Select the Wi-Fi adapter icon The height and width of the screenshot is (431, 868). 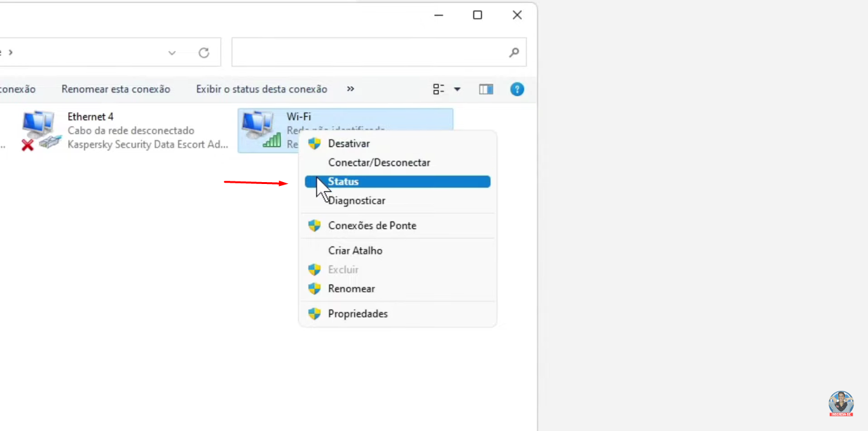pos(261,130)
